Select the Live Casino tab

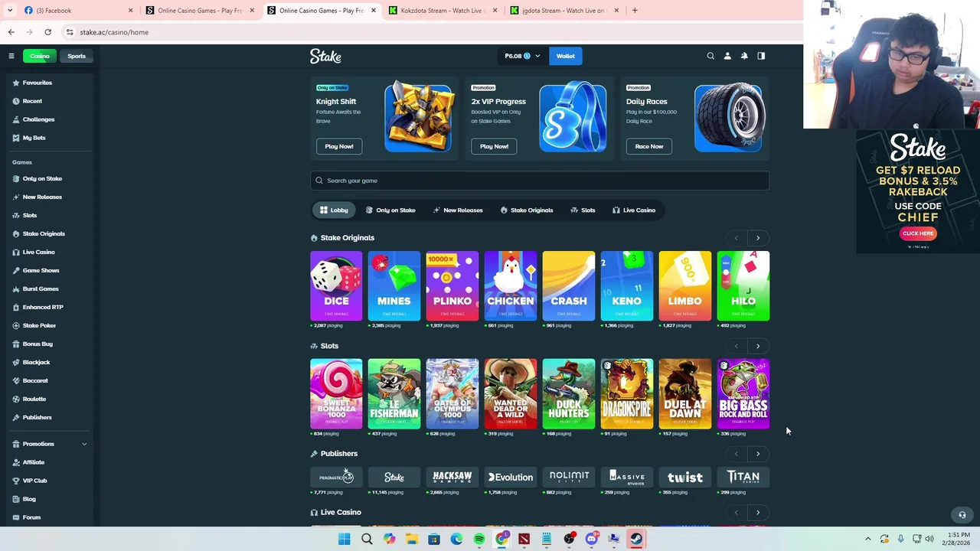(634, 210)
